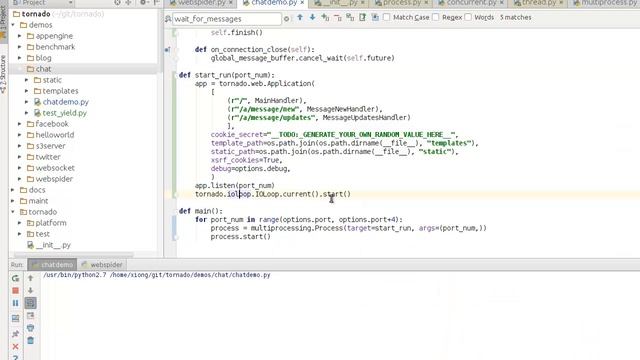Expand the appengine folder arrow

[x=20, y=36]
